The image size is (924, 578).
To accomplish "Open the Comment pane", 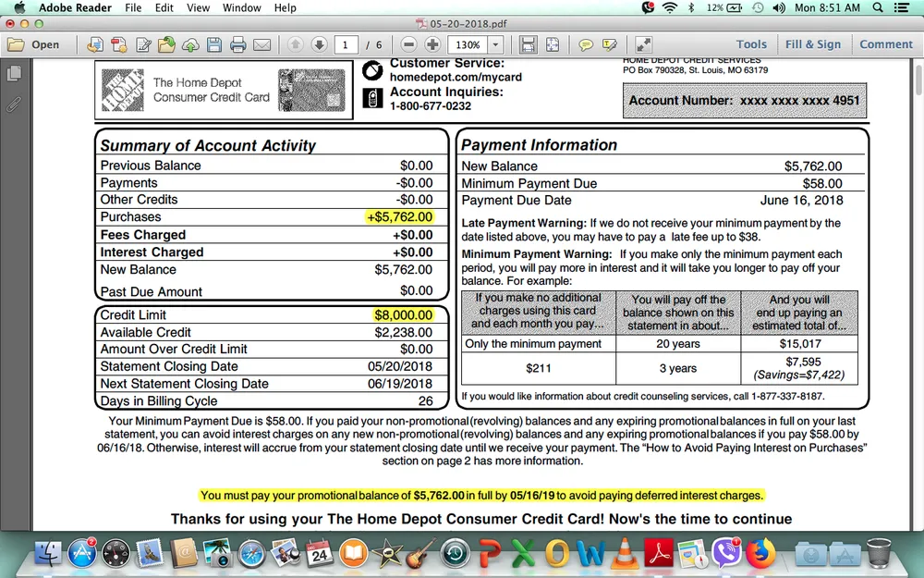I will (885, 44).
